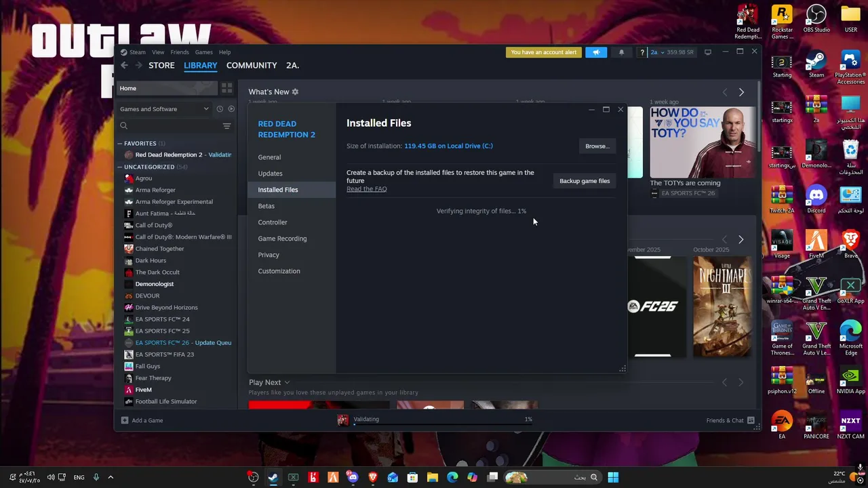Screen dimensions: 868x488
Task: Open Friends & Chat grid icon
Action: coord(751,420)
